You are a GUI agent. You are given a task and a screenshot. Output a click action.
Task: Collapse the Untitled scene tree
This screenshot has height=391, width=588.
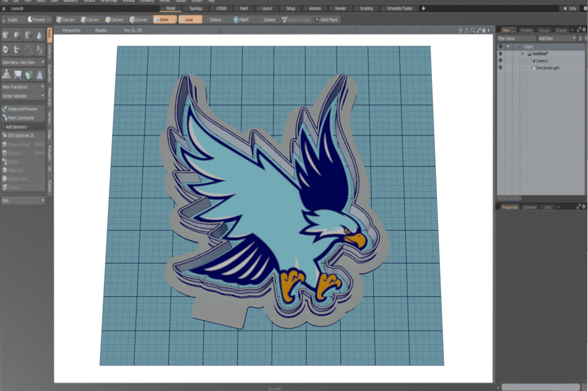pos(523,54)
